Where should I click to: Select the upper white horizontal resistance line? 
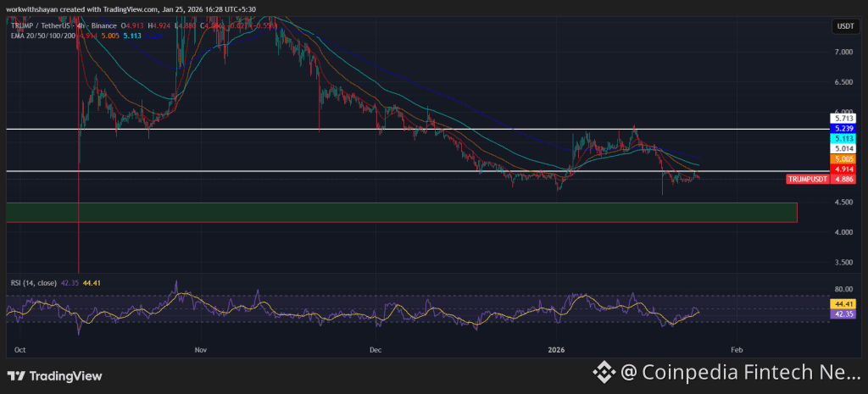point(339,129)
